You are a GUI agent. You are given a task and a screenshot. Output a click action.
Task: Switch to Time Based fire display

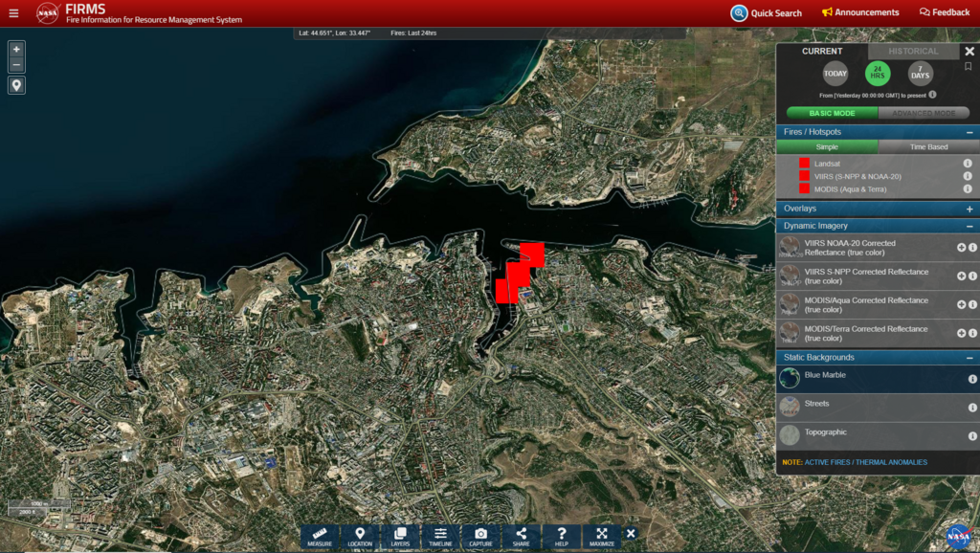[928, 147]
